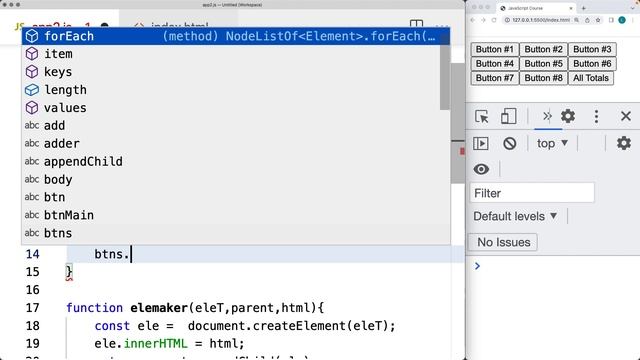Toggle the DevTools device toolbar

coord(508,117)
